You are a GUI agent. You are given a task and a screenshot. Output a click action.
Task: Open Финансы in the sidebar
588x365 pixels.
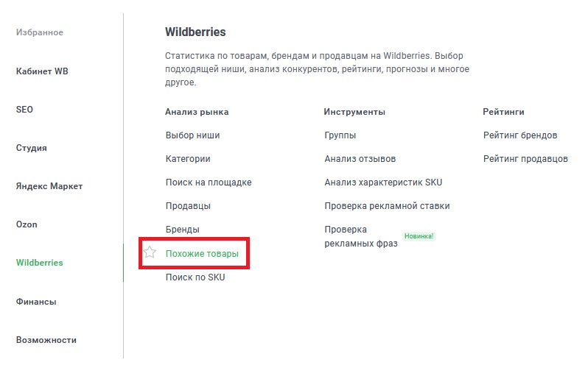(x=36, y=302)
